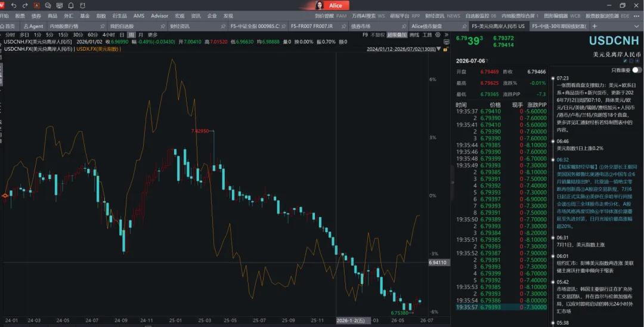Click the screen monitor icon in title bar
Viewport: 644px width, 327px height.
tap(60, 6)
